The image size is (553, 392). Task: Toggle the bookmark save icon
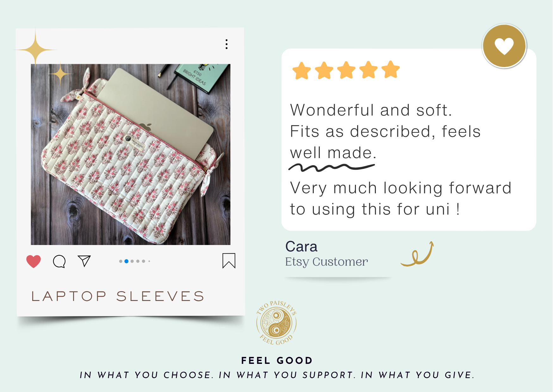tap(229, 261)
